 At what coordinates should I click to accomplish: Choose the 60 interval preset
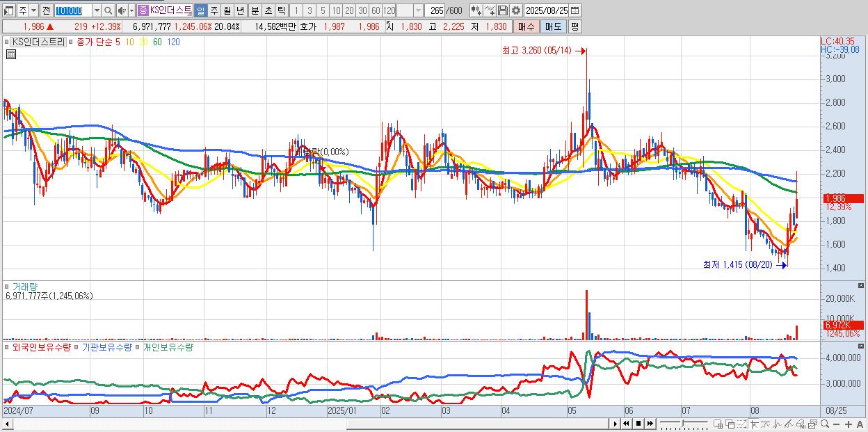(x=376, y=10)
